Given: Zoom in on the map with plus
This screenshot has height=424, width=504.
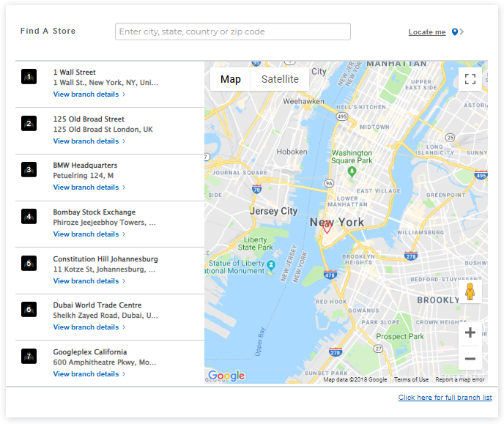Looking at the screenshot, I should (470, 332).
